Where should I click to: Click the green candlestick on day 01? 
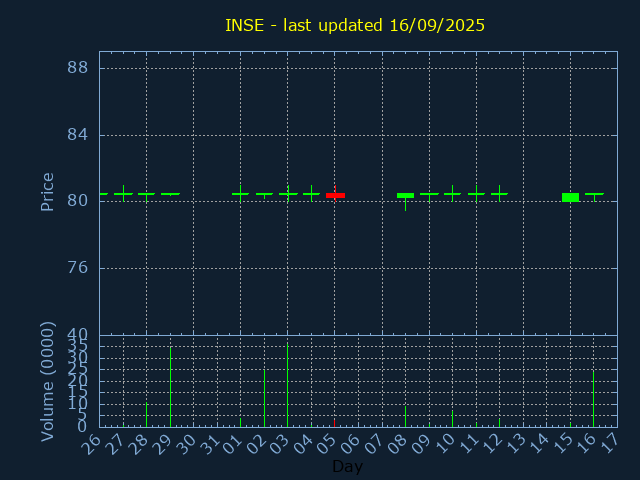click(x=240, y=193)
